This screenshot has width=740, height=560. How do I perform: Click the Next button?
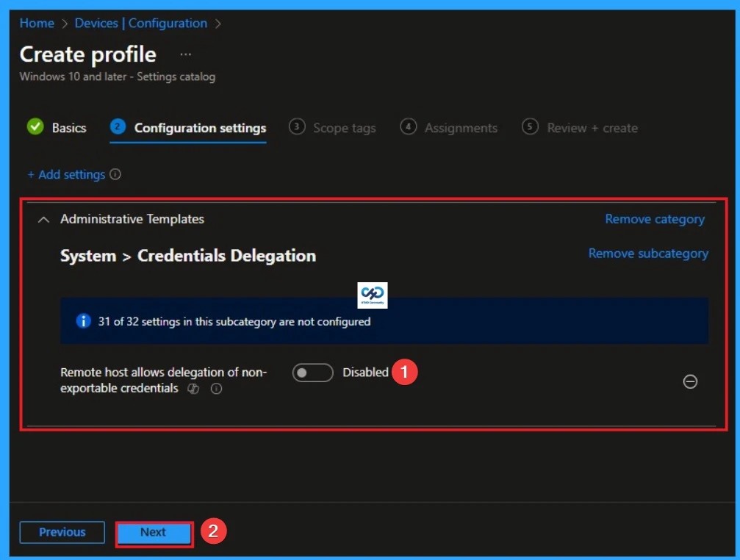[x=154, y=532]
